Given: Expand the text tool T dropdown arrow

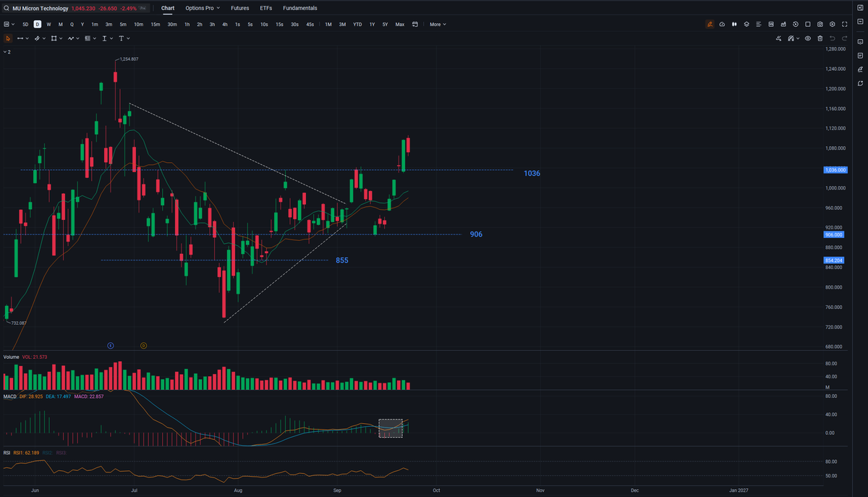Looking at the screenshot, I should click(128, 38).
